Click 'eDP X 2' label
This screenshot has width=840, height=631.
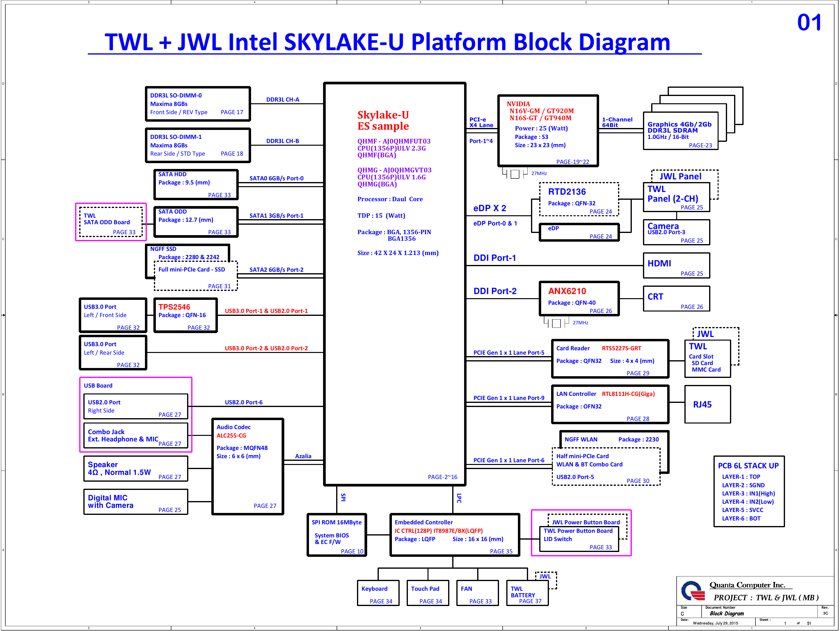[x=490, y=208]
